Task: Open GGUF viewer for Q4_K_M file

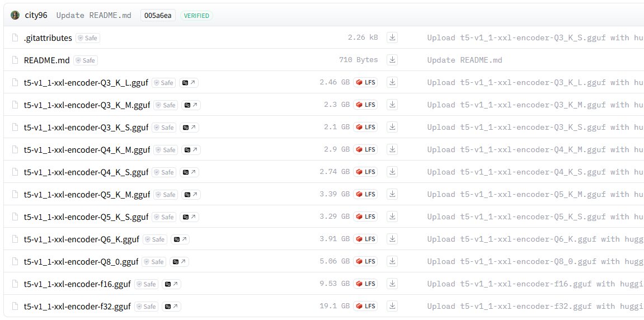Action: pyautogui.click(x=191, y=150)
